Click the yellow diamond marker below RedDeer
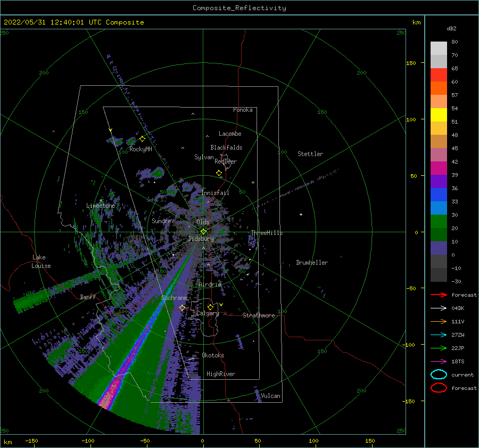 (x=219, y=173)
